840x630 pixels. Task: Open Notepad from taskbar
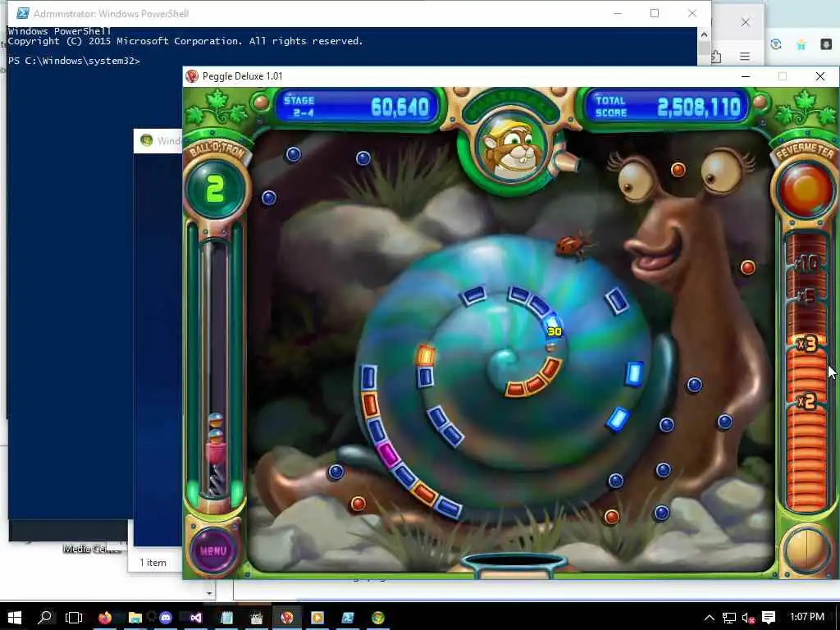(x=226, y=618)
